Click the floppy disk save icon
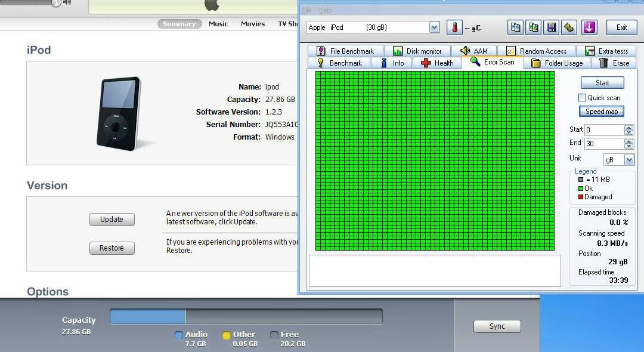The height and width of the screenshot is (352, 644). (552, 27)
